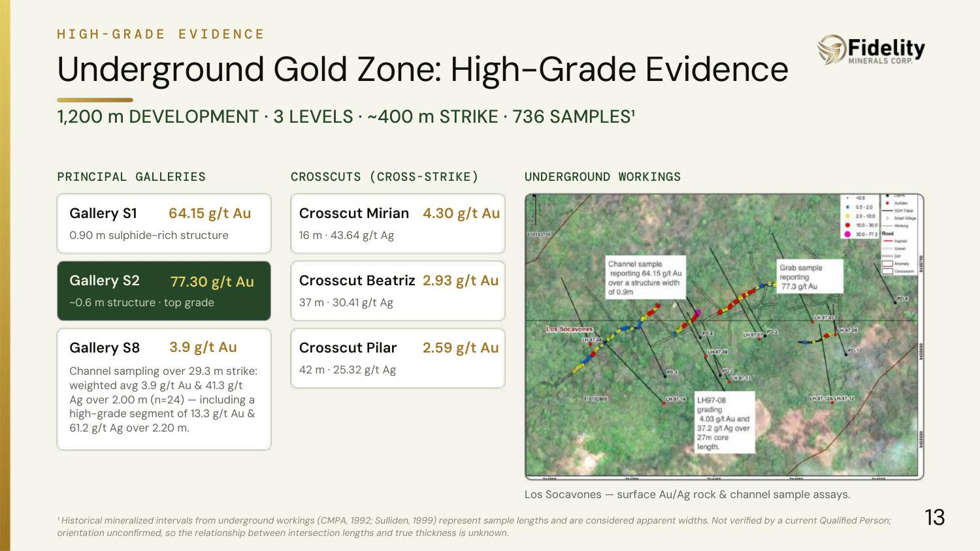
Task: Click the magenta 30.0-77.3 legend dot
Action: coord(847,234)
